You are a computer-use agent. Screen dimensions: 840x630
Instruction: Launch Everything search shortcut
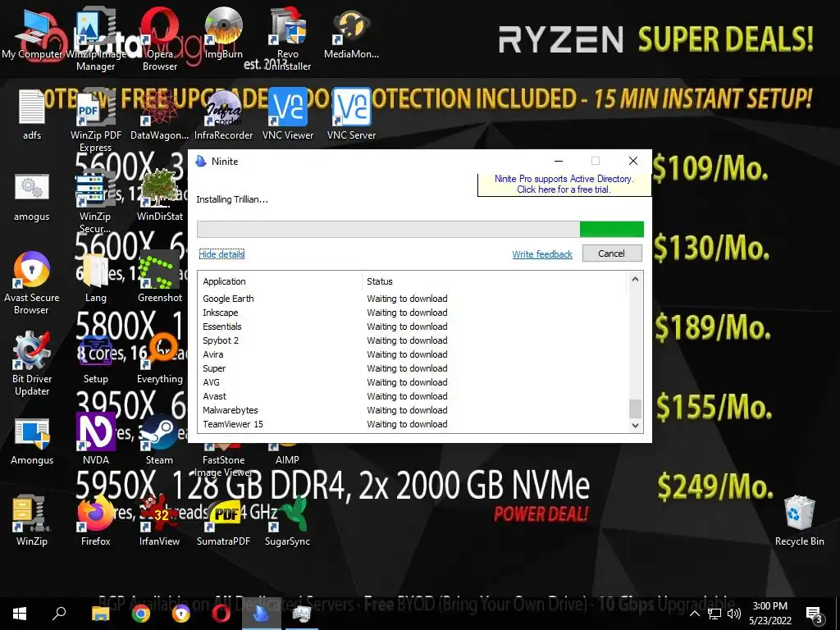[160, 359]
